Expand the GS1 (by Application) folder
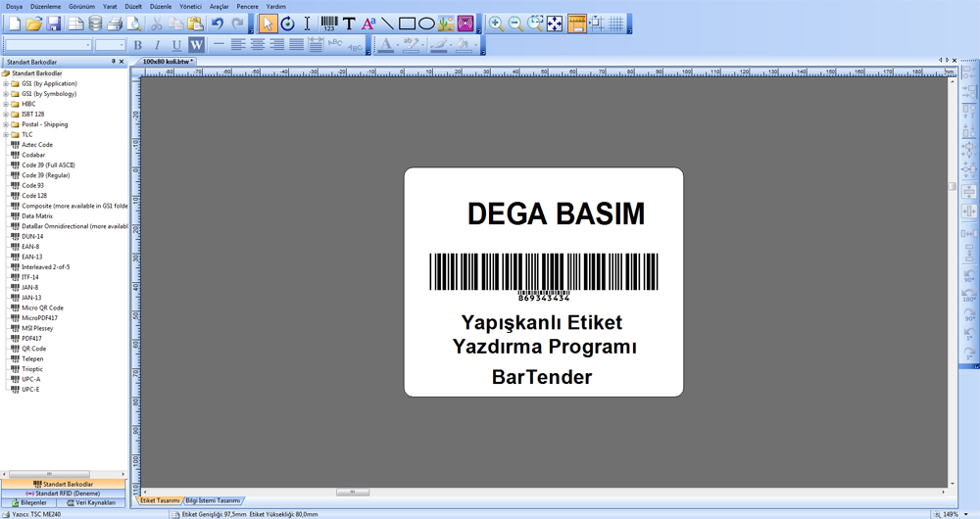Viewport: 980px width, 519px height. 6,83
